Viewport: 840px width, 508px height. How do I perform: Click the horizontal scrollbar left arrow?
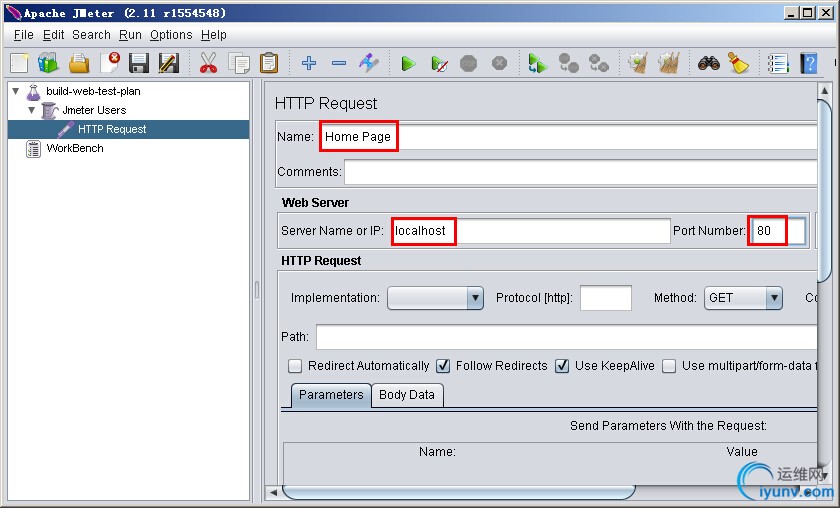(x=274, y=492)
